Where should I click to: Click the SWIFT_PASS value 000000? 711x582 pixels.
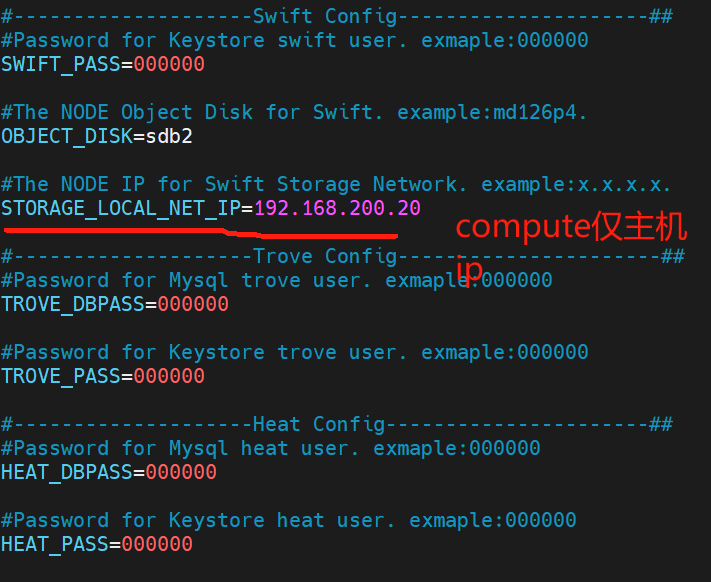[x=169, y=64]
